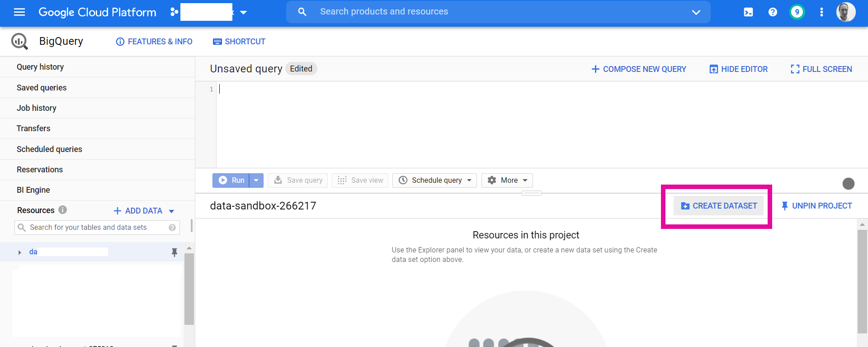
Task: Click the 'Unsaved query' title
Action: (246, 69)
